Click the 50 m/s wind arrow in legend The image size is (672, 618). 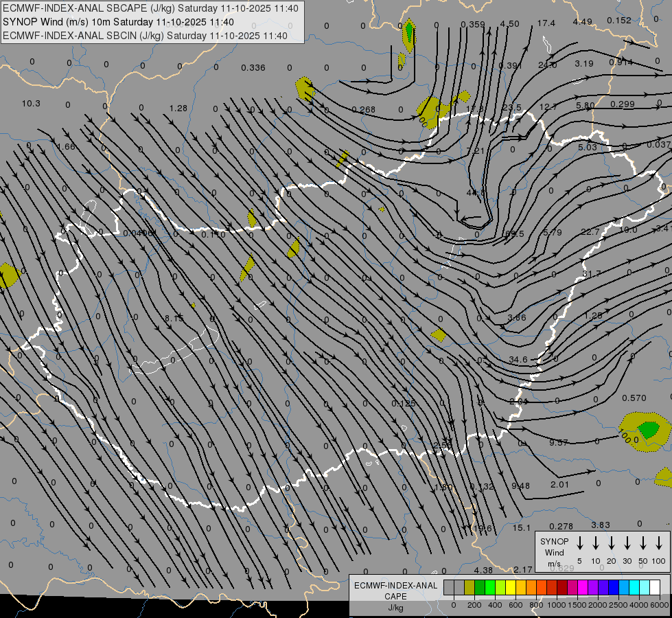click(x=642, y=543)
